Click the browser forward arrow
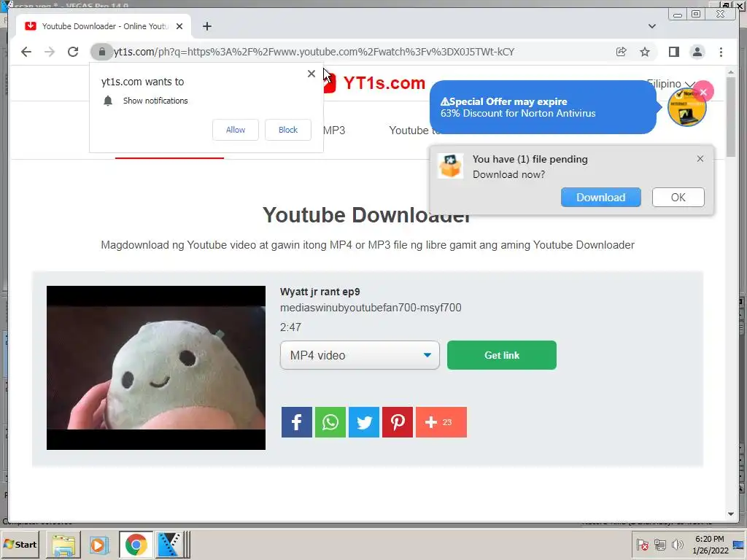747x560 pixels. (50, 52)
